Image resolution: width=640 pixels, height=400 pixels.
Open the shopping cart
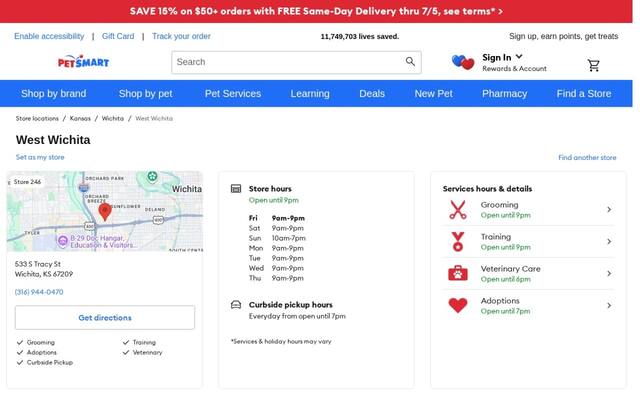(x=593, y=65)
